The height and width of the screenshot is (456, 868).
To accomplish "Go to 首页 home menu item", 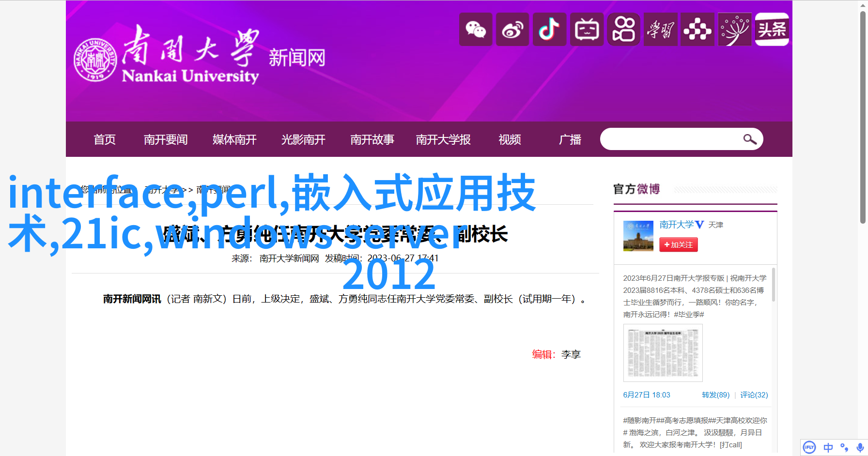I will click(105, 139).
